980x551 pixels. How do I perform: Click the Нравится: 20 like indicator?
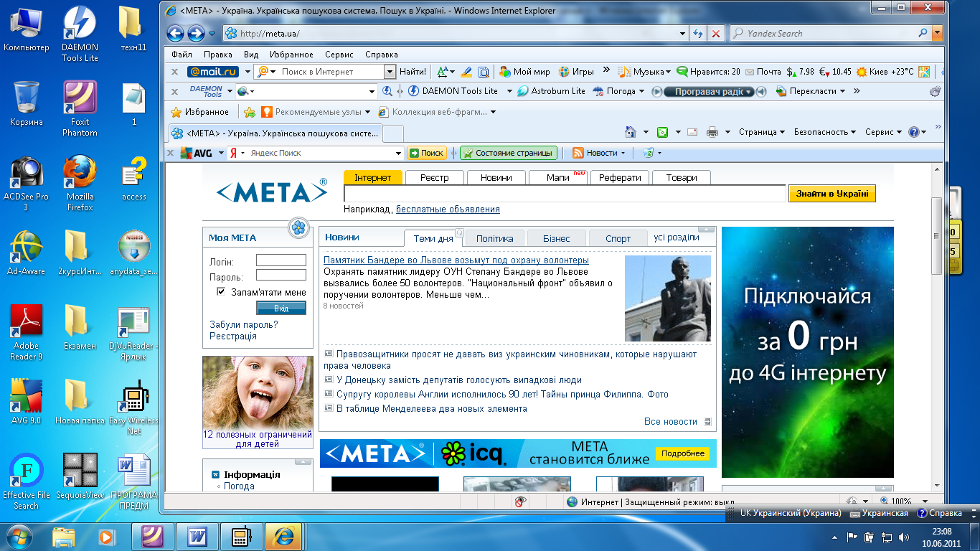click(709, 72)
